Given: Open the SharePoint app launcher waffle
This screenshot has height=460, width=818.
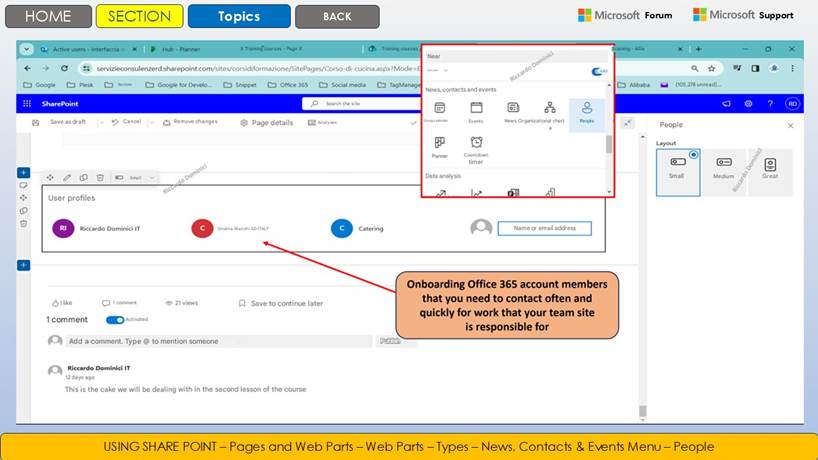Looking at the screenshot, I should click(27, 104).
